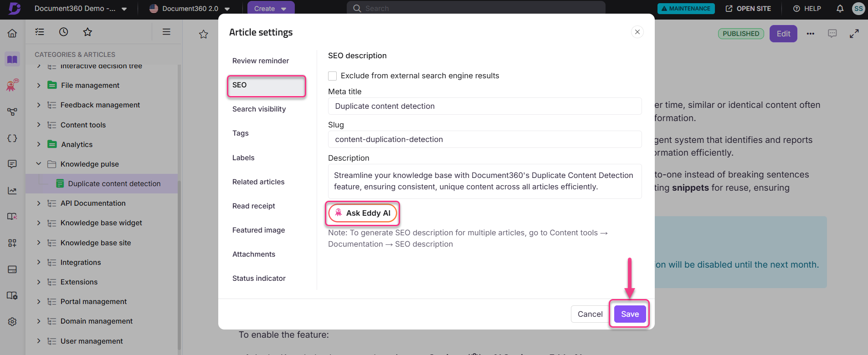The width and height of the screenshot is (868, 355).
Task: Open the Read receipt settings tab
Action: [x=254, y=206]
